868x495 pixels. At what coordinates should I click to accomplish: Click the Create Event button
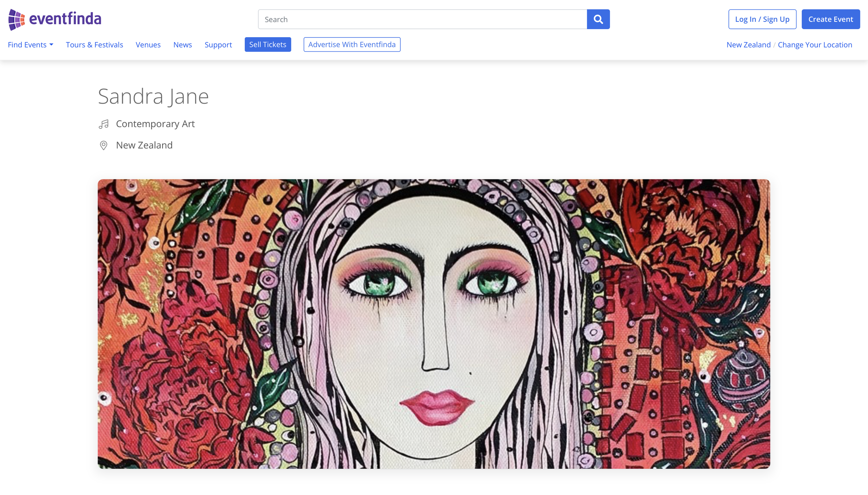point(831,19)
